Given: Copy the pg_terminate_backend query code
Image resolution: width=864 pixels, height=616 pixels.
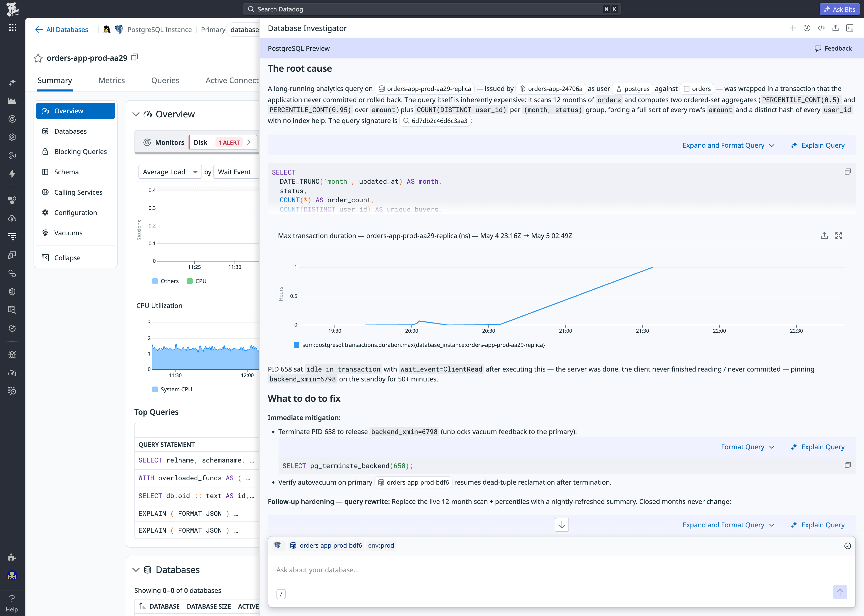Looking at the screenshot, I should pyautogui.click(x=848, y=465).
